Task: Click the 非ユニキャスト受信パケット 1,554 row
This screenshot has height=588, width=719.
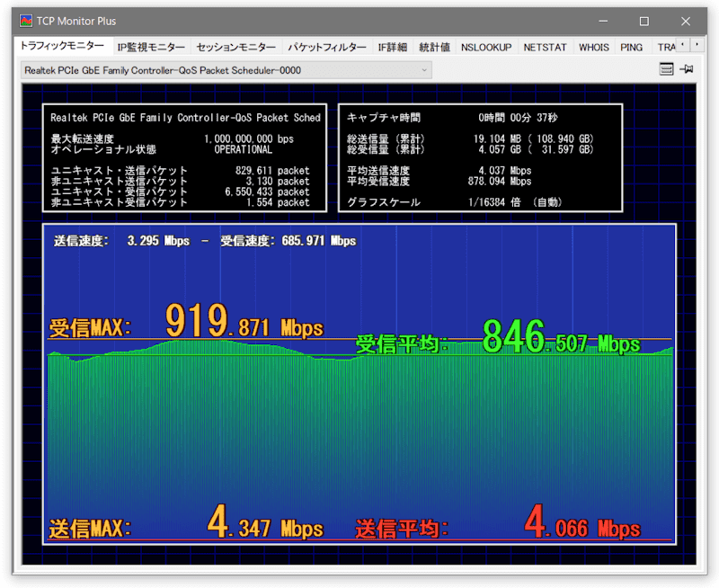Action: 181,202
